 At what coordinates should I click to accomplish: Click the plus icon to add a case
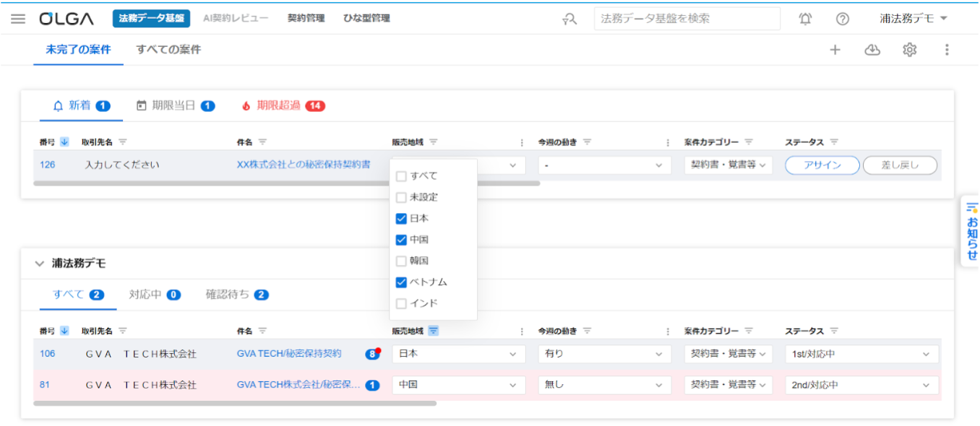point(835,50)
